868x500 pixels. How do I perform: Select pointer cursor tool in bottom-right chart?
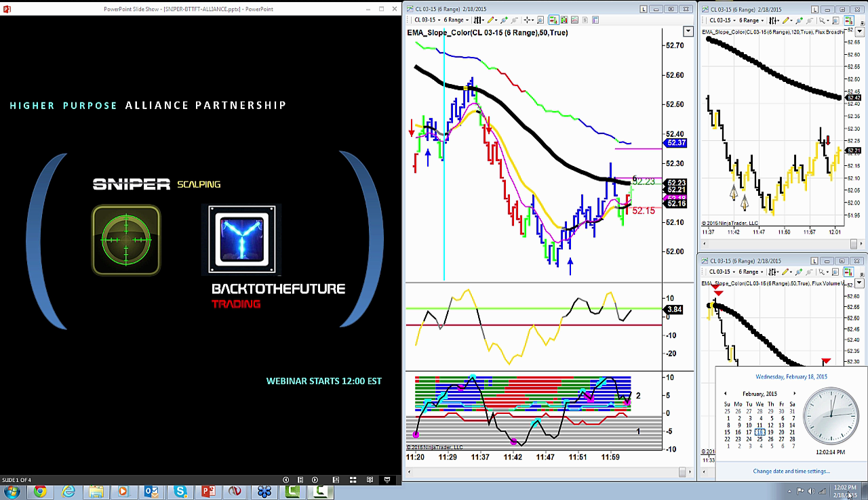pyautogui.click(x=824, y=272)
